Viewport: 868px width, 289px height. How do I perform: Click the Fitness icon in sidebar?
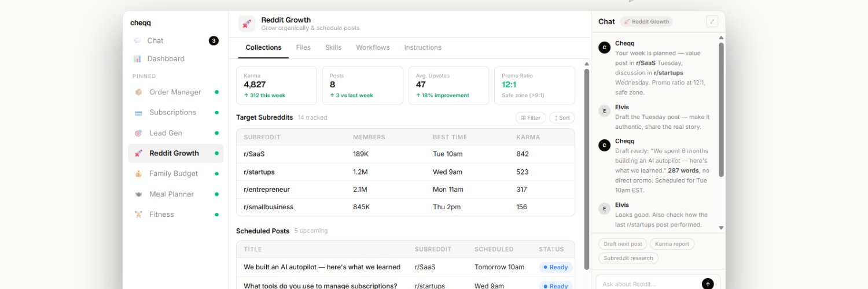pos(138,214)
